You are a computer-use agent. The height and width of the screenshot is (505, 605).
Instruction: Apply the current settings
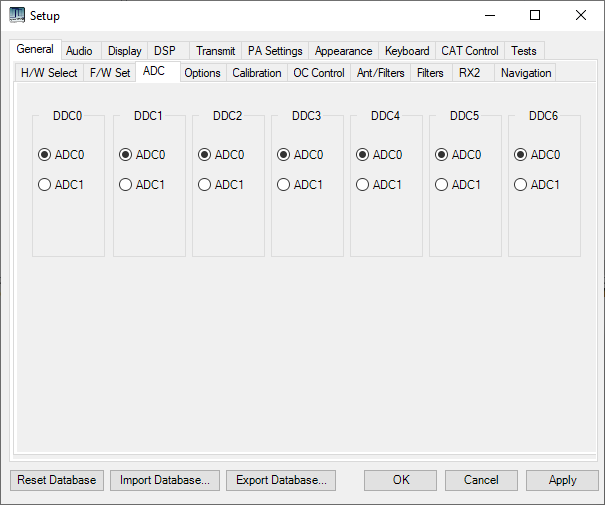click(562, 480)
